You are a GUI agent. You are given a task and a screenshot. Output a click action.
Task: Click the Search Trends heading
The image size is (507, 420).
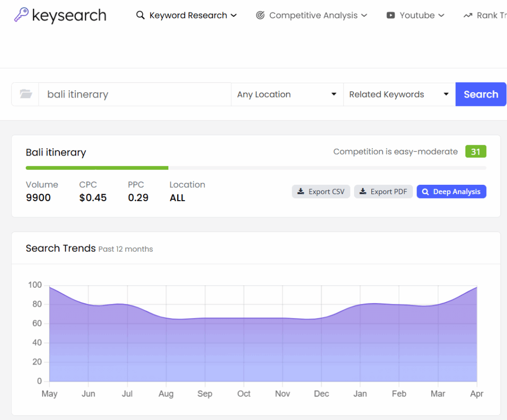61,248
